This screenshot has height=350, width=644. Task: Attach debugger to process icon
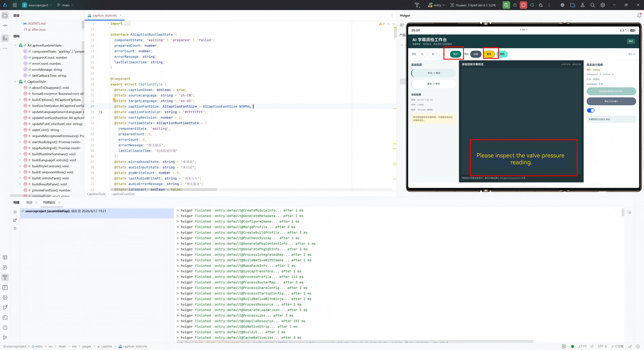(541, 5)
